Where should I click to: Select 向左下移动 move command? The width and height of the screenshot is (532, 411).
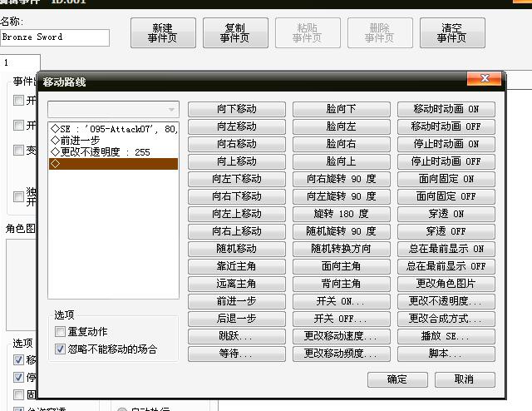coord(236,179)
